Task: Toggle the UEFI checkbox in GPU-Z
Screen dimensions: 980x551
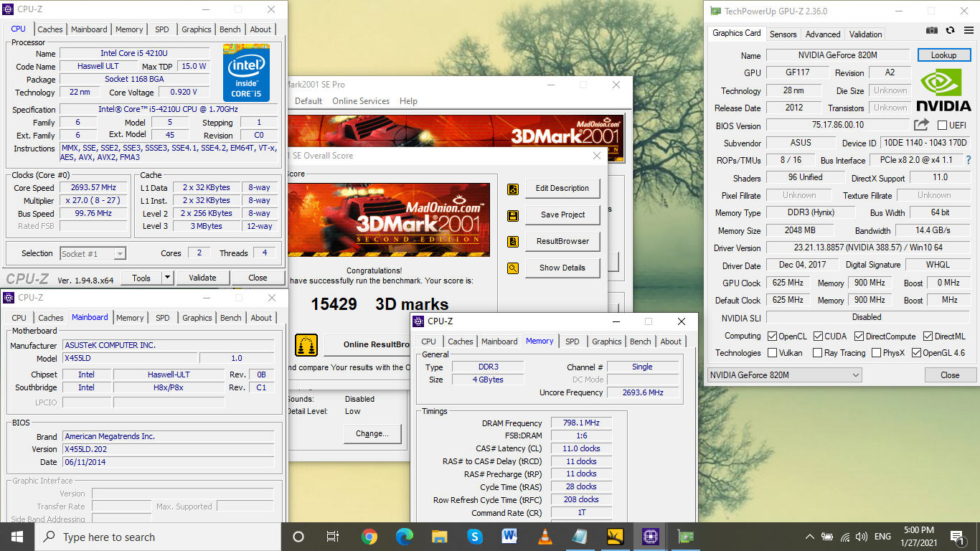Action: (942, 126)
